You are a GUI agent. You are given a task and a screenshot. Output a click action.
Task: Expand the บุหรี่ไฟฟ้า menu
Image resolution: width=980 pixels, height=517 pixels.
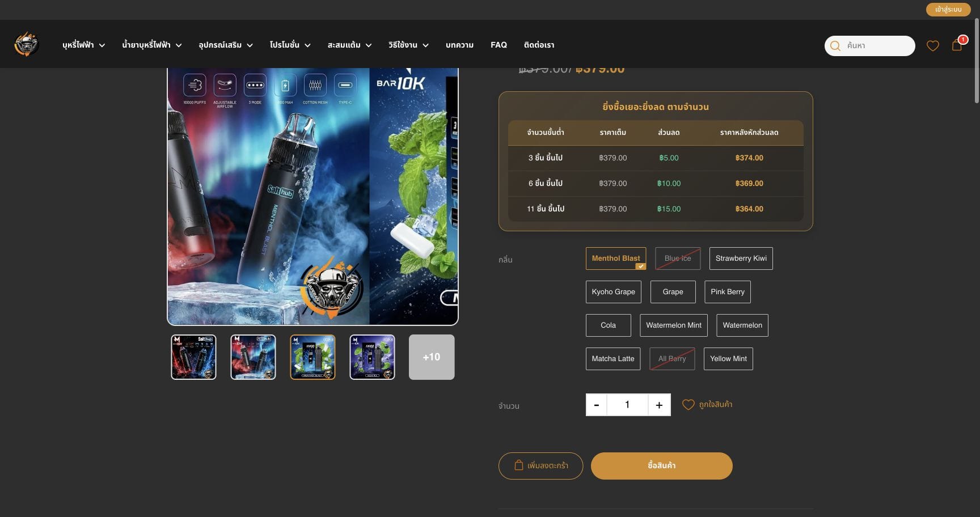tap(83, 45)
